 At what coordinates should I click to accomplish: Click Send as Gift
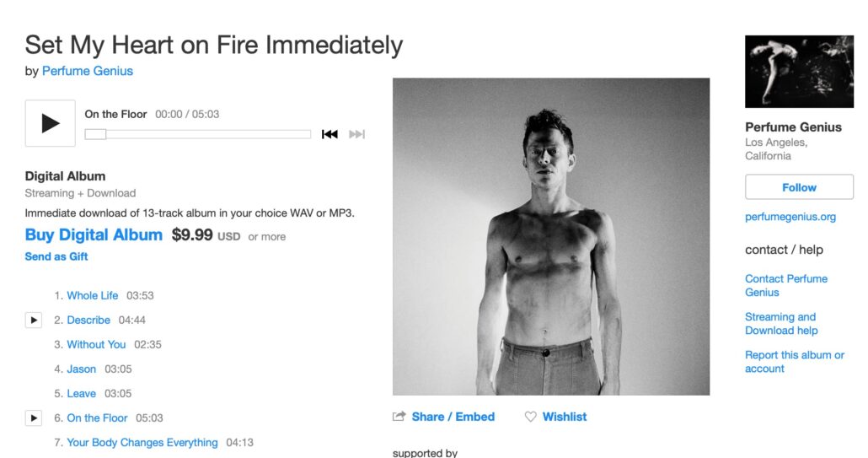56,256
